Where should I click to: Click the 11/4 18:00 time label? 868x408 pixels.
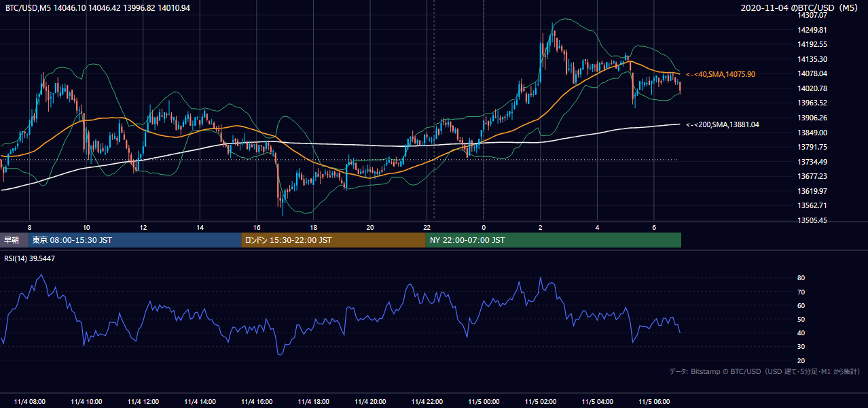coord(313,401)
